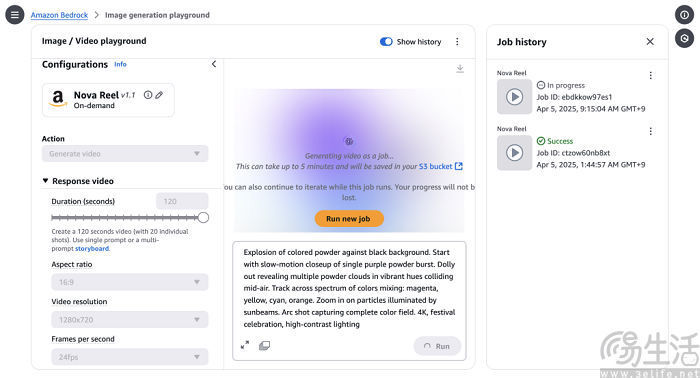The height and width of the screenshot is (378, 700).
Task: Click the round icon below the top-right info icon
Action: pyautogui.click(x=684, y=38)
